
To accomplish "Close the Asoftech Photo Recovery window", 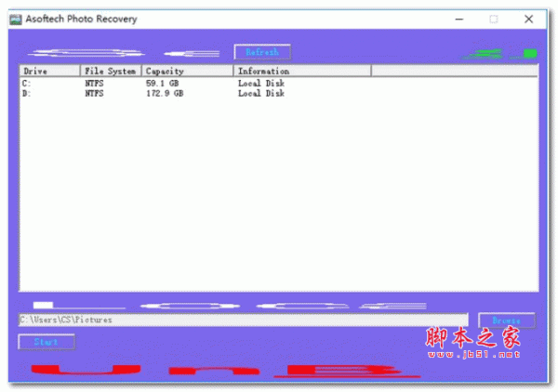I will 528,20.
